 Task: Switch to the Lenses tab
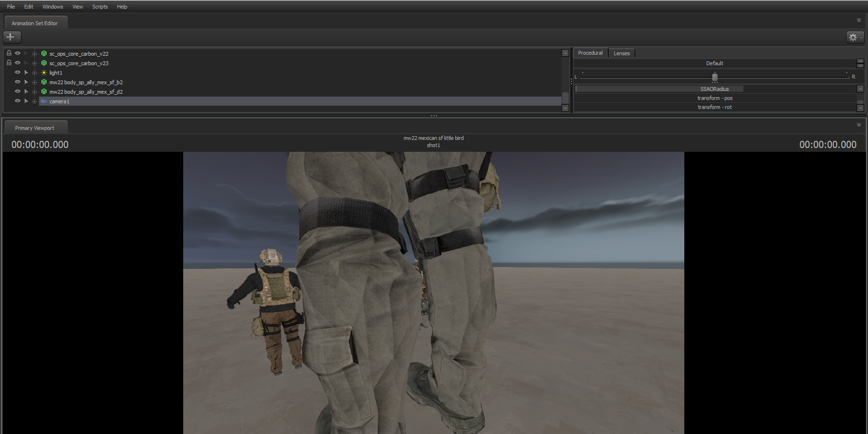point(621,53)
